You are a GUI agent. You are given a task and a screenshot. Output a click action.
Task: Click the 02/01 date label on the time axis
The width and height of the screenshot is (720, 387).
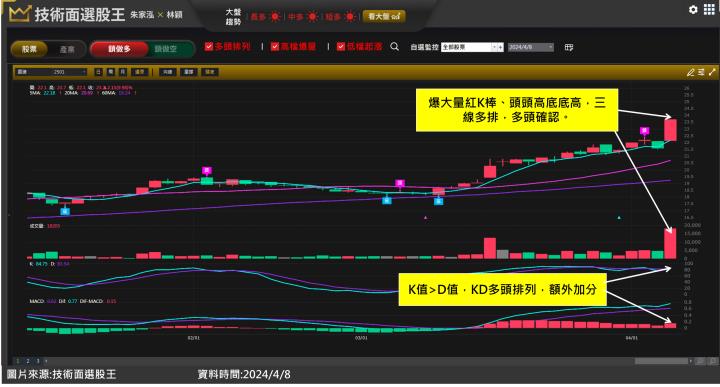[x=193, y=338]
